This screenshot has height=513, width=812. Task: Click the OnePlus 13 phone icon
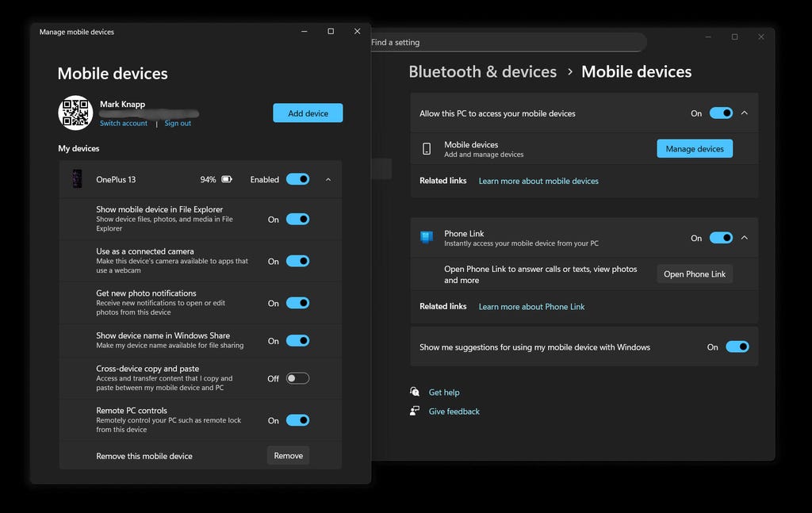click(x=77, y=179)
